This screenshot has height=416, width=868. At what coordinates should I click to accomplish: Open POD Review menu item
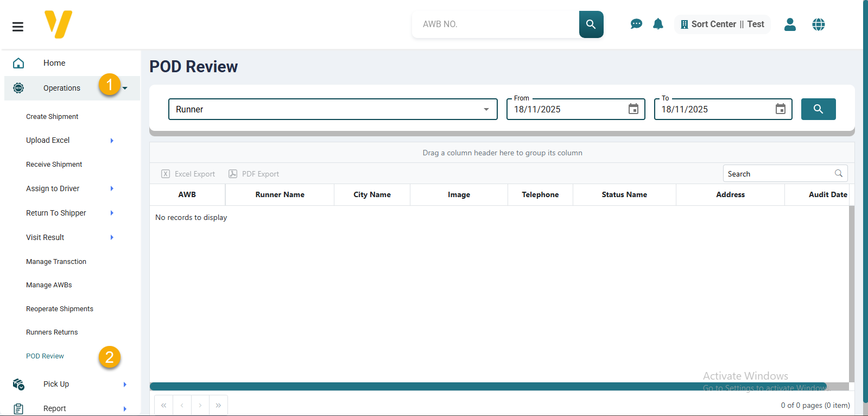[x=45, y=356]
